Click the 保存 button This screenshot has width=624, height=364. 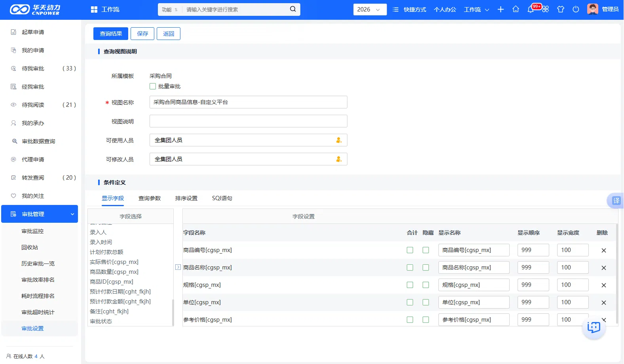point(142,34)
